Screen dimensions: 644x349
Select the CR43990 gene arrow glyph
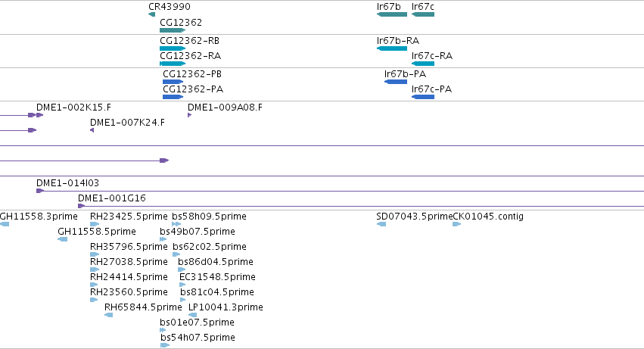(152, 14)
